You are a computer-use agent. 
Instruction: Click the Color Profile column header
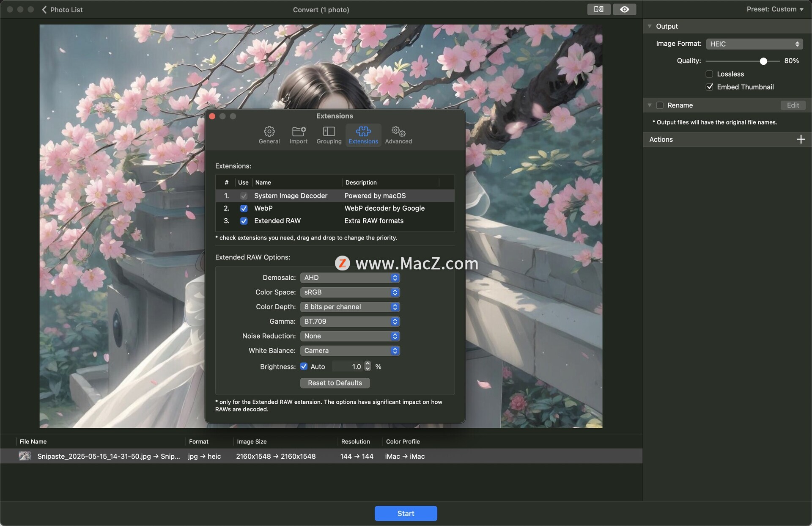click(403, 442)
